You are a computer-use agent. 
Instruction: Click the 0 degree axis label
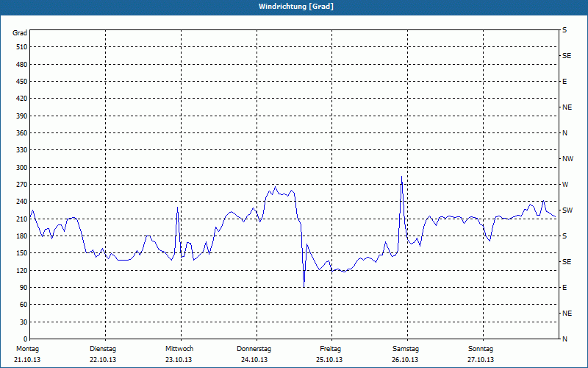pyautogui.click(x=25, y=339)
